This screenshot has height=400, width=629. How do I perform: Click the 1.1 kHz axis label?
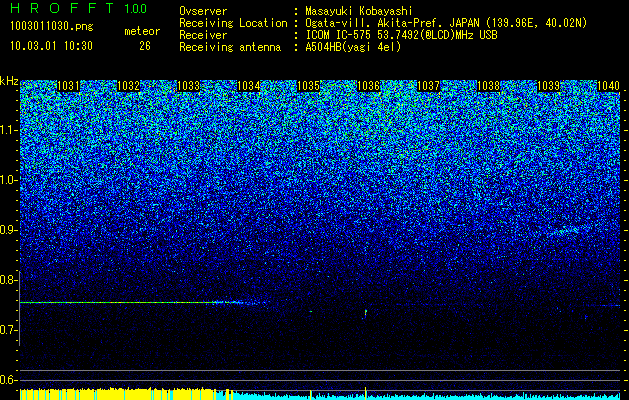(8, 130)
